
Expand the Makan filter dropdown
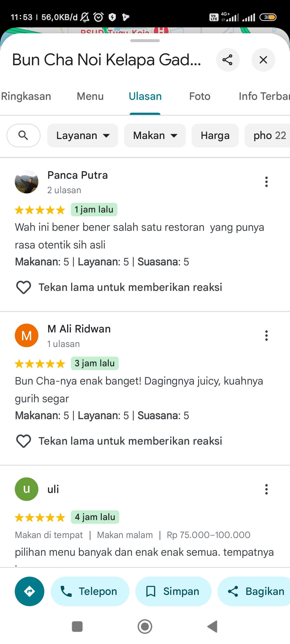click(155, 136)
